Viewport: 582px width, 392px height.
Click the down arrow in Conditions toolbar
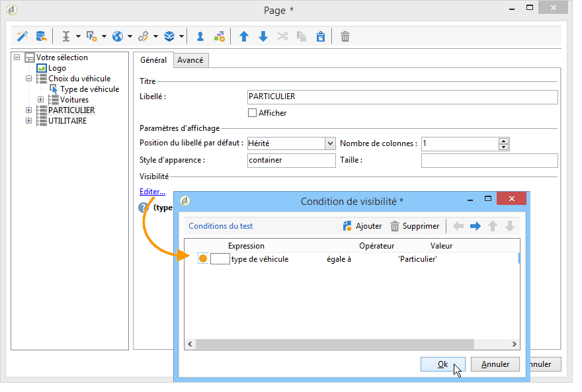510,226
